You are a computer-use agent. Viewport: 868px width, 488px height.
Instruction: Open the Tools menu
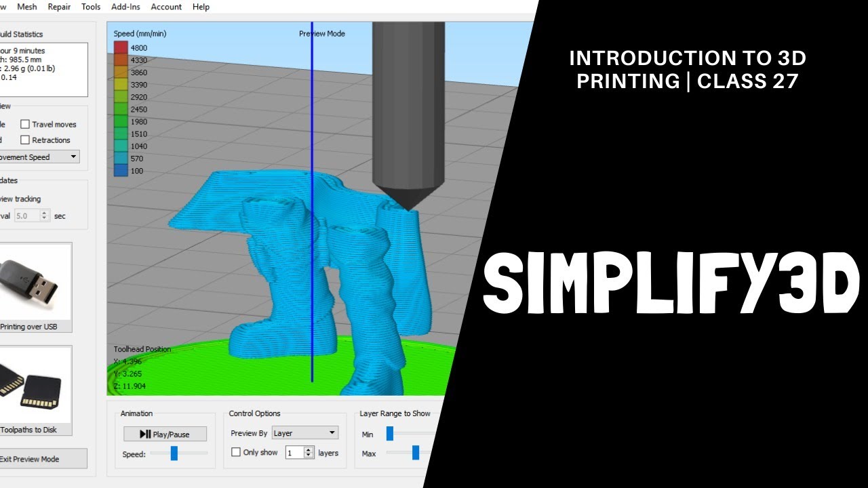(91, 7)
